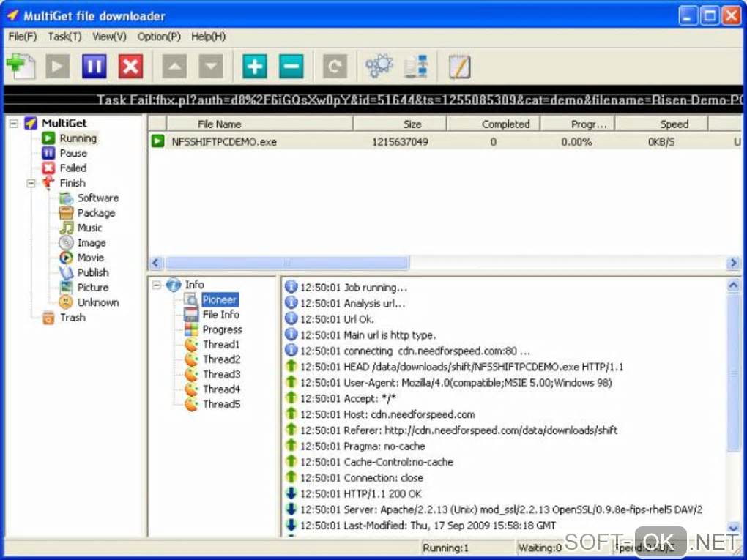Open settings via the gears icon
Image resolution: width=747 pixels, height=560 pixels.
pos(379,66)
